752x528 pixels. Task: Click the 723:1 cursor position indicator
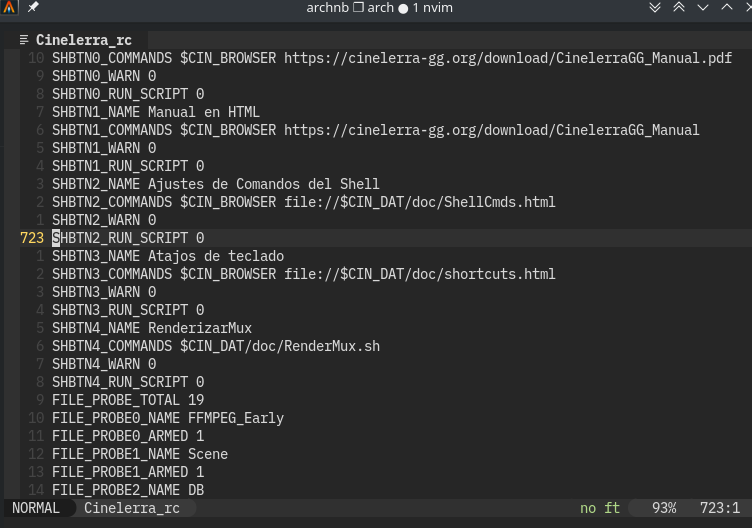(x=720, y=508)
